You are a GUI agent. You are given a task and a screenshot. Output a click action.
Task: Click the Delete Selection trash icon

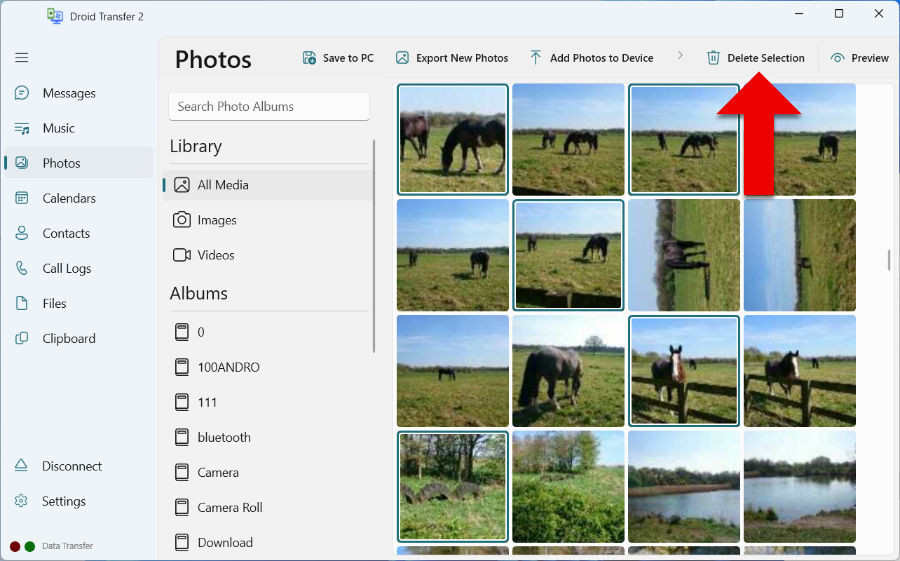coord(713,57)
